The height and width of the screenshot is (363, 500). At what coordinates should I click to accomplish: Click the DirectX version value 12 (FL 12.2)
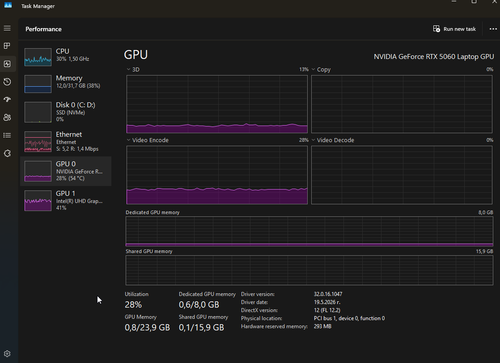pos(327,310)
